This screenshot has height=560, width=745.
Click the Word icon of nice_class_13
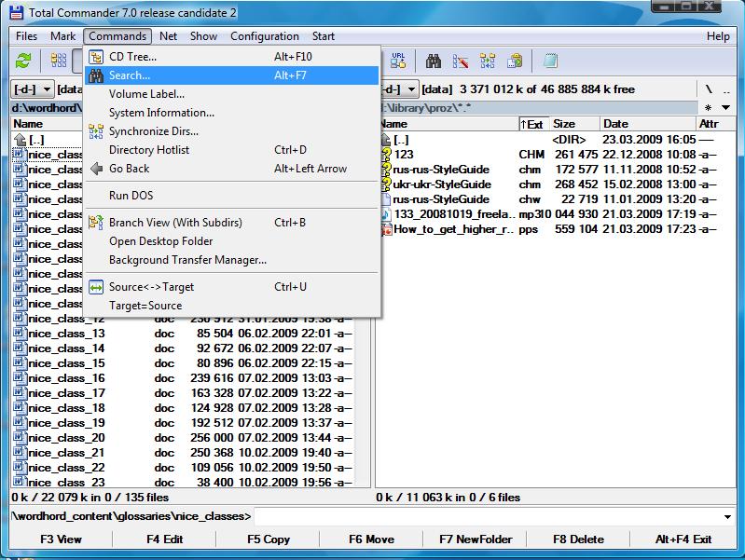[x=19, y=334]
